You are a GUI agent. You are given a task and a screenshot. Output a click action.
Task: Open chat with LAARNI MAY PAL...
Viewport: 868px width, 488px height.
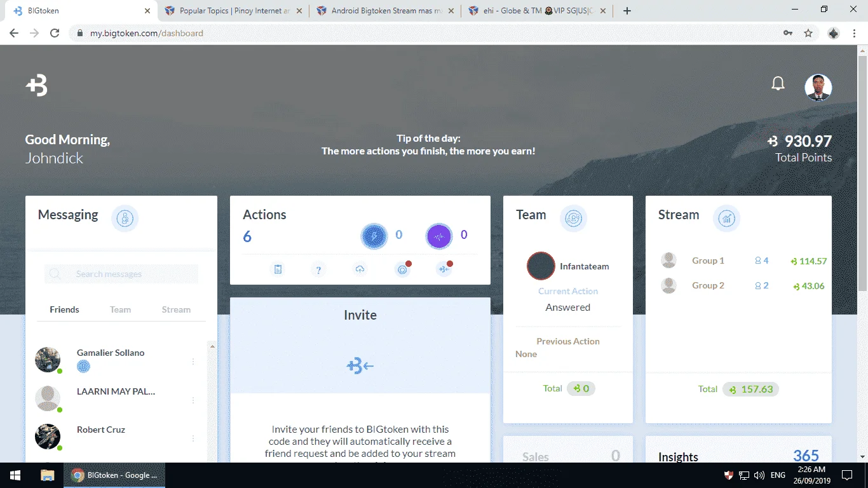(x=116, y=391)
